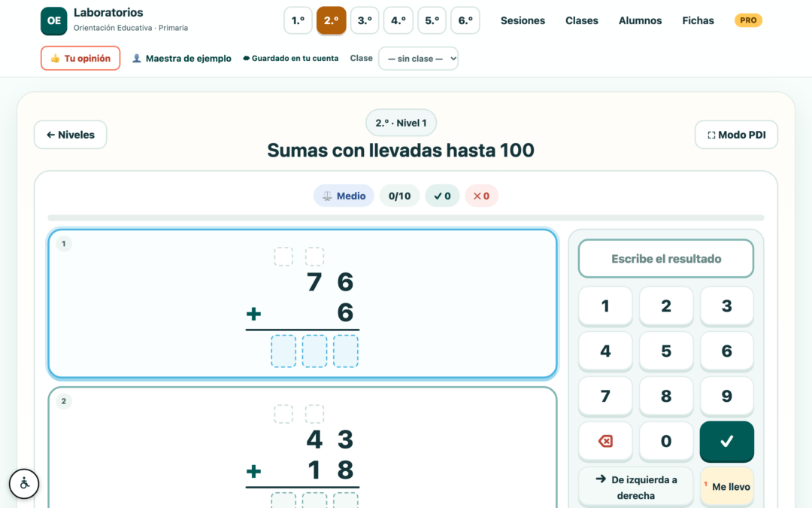The height and width of the screenshot is (508, 812).
Task: Click the Medio difficulty chip
Action: tap(344, 196)
